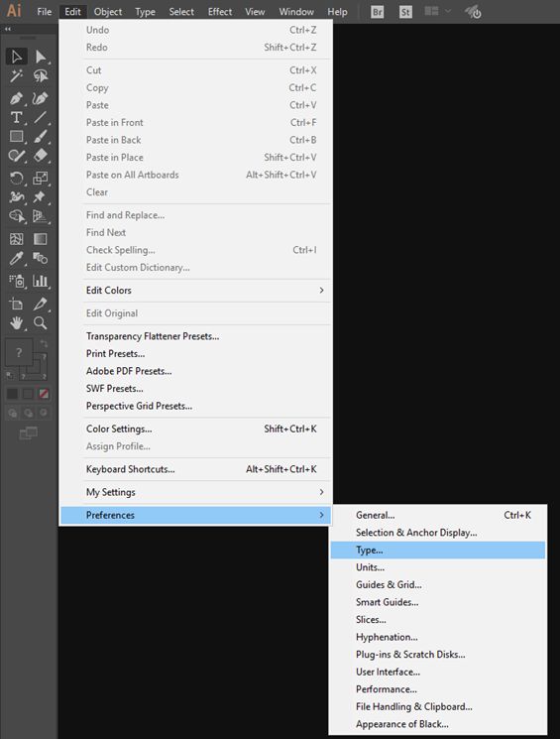Select the Paintbrush tool
560x739 pixels.
(41, 137)
